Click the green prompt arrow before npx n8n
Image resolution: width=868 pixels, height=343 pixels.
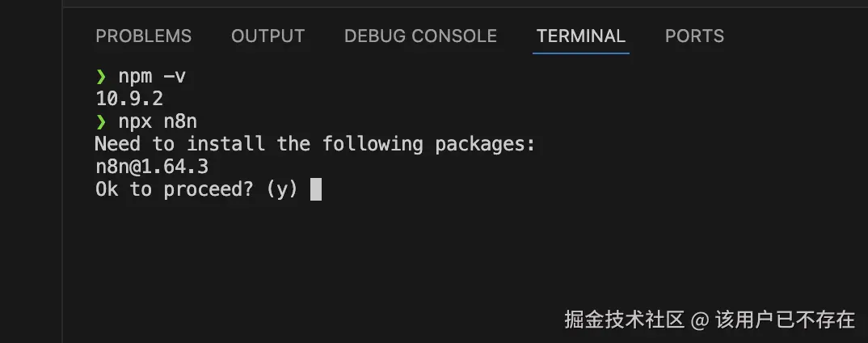point(101,122)
